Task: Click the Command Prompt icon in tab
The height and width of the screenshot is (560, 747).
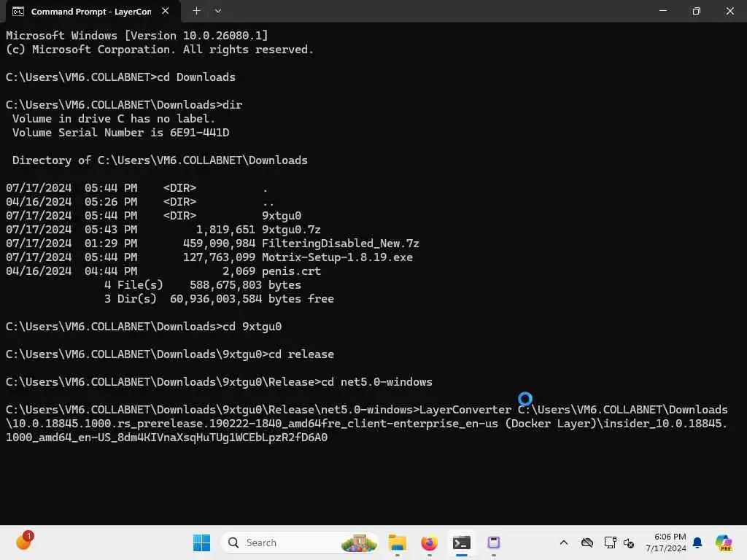Action: coord(18,12)
